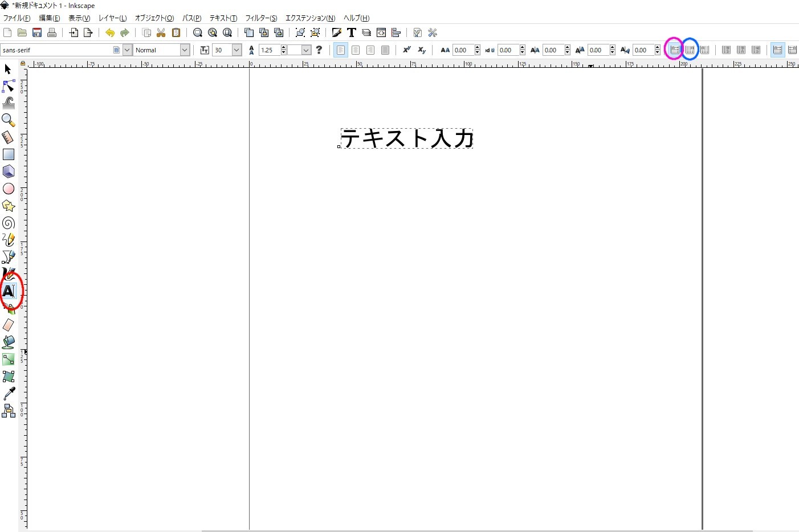The image size is (799, 532).
Task: Select the Rectangle tool
Action: [x=8, y=154]
